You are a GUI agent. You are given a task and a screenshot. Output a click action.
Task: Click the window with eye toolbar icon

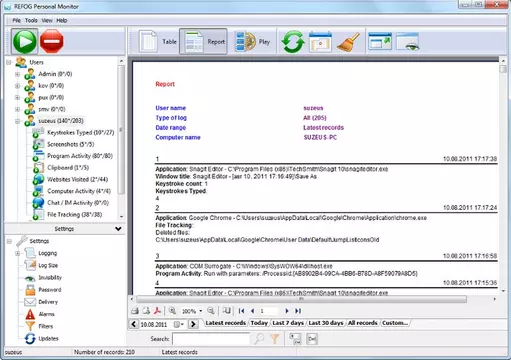pos(408,42)
